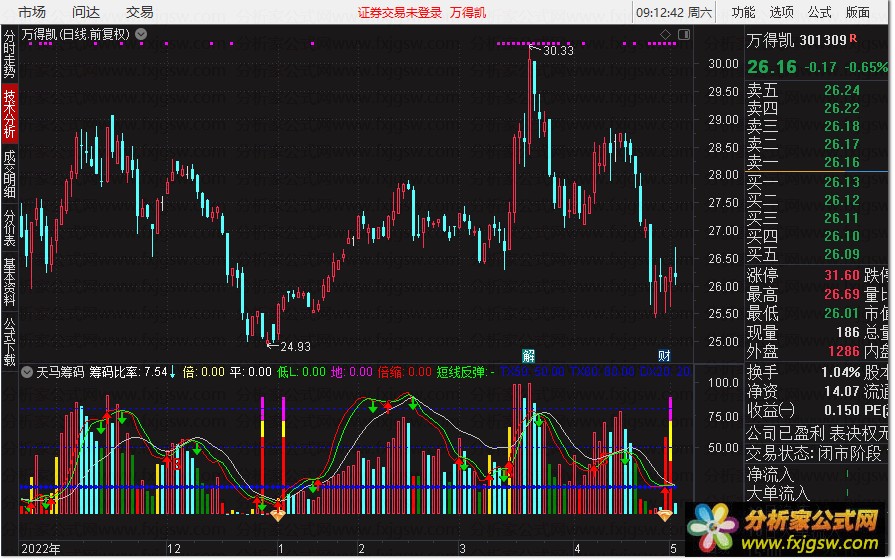Open the 成交明细 sidebar tab
The image size is (895, 560).
[9, 174]
